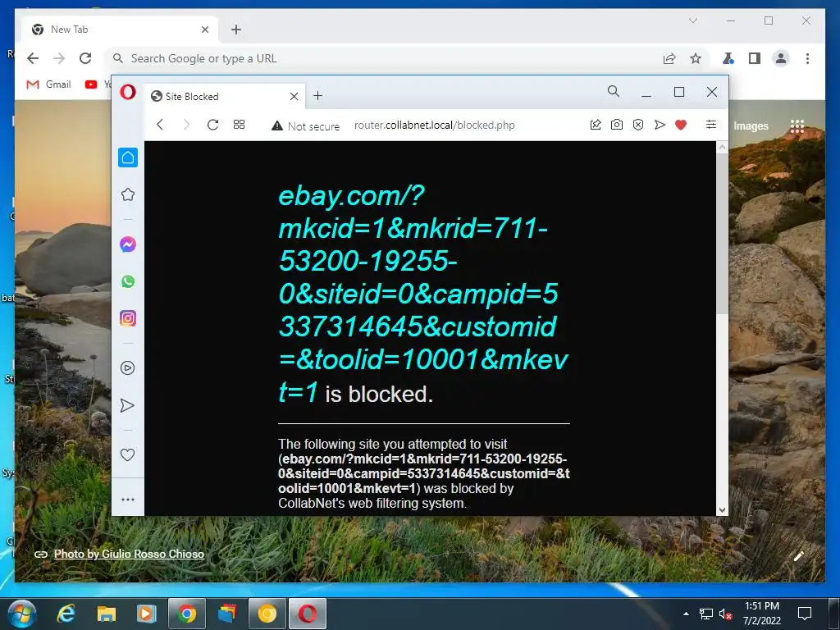Close Chrome New Tab tab
840x630 pixels.
click(x=204, y=30)
